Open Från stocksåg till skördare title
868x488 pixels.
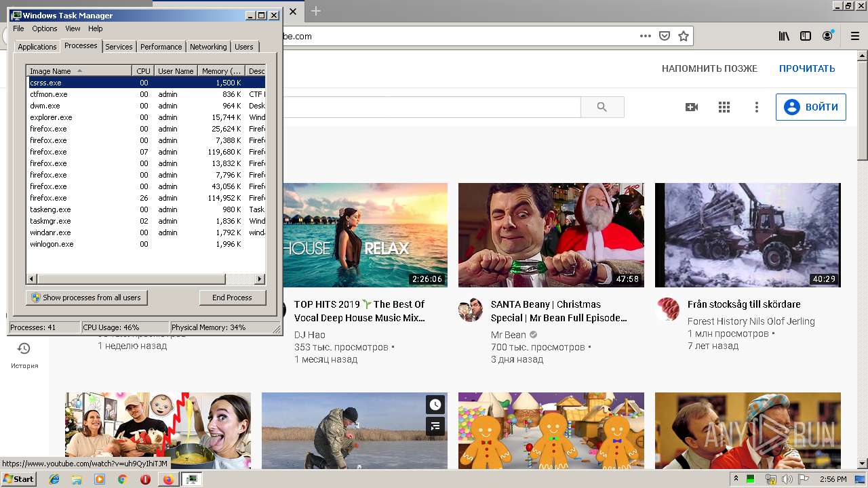click(x=744, y=304)
